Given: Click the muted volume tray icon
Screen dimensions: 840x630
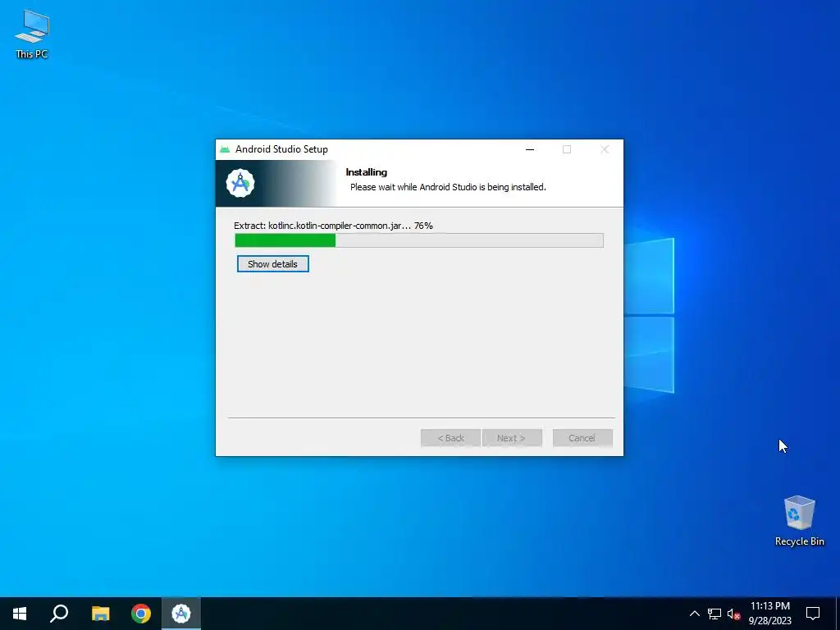Looking at the screenshot, I should tap(733, 614).
